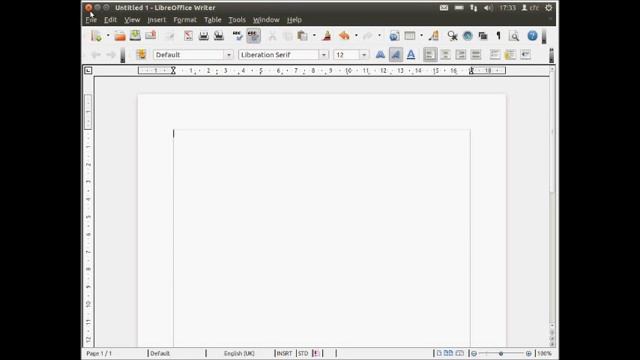Click the INSRT insert mode status field
Screen dimensions: 640x360
coord(284,353)
